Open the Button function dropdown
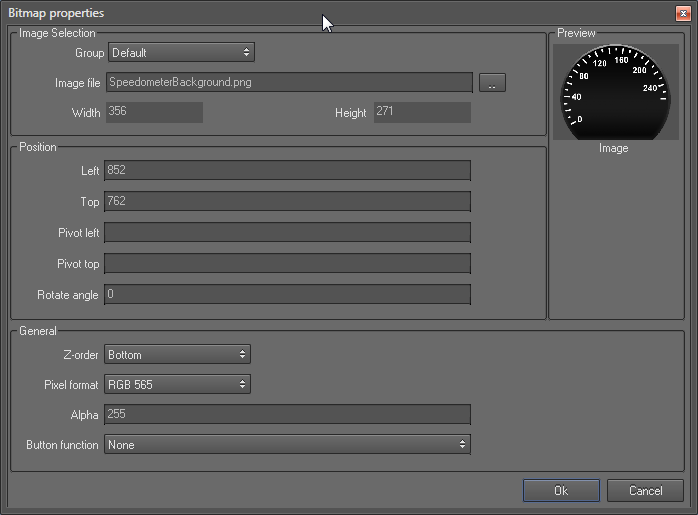The image size is (698, 515). (x=287, y=444)
